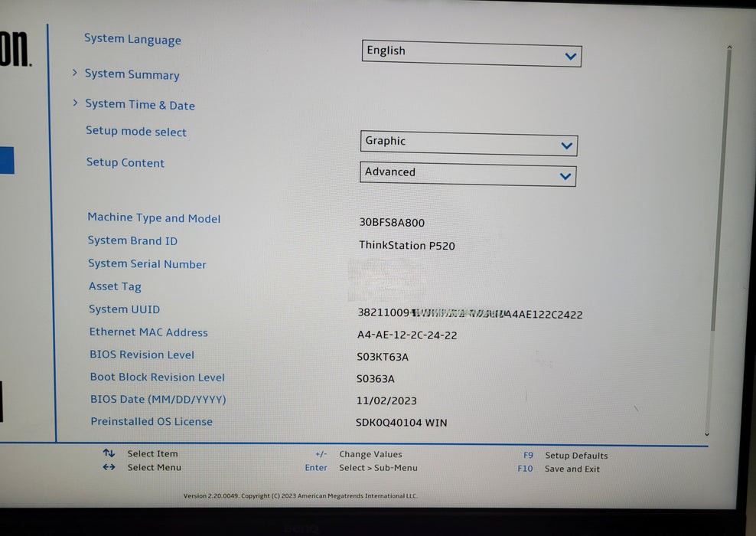Image resolution: width=756 pixels, height=536 pixels.
Task: Click the up arrow of the scrollbar
Action: click(729, 47)
